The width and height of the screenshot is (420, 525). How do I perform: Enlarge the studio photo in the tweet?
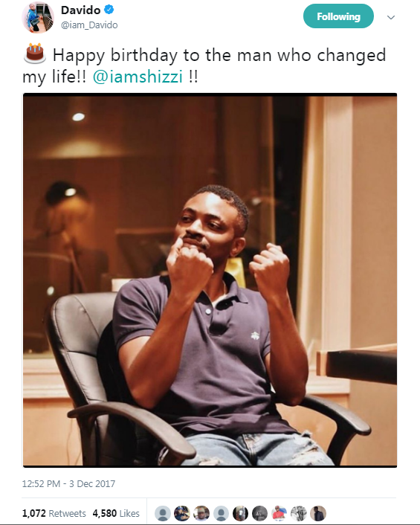[210, 280]
